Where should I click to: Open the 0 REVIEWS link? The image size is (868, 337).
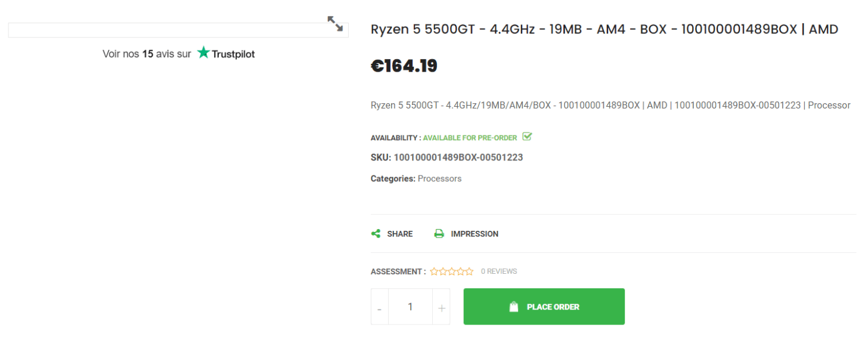tap(499, 271)
